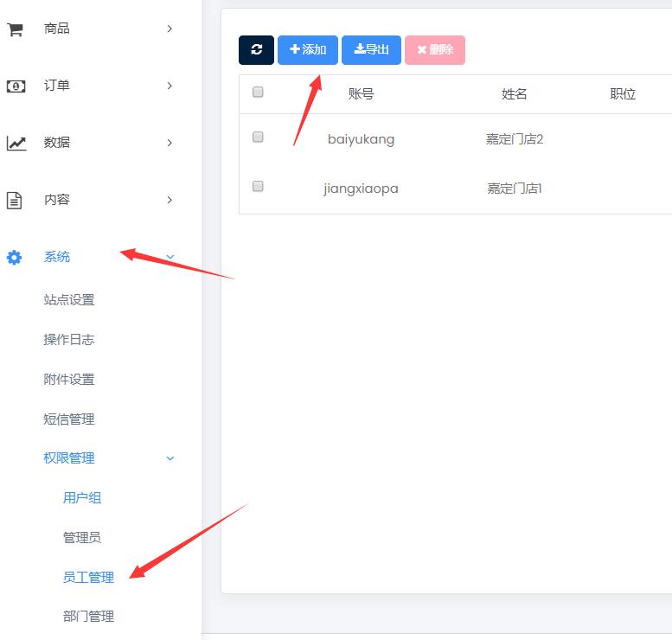Go to 站点设置
Viewport: 672px width, 640px height.
(x=69, y=299)
